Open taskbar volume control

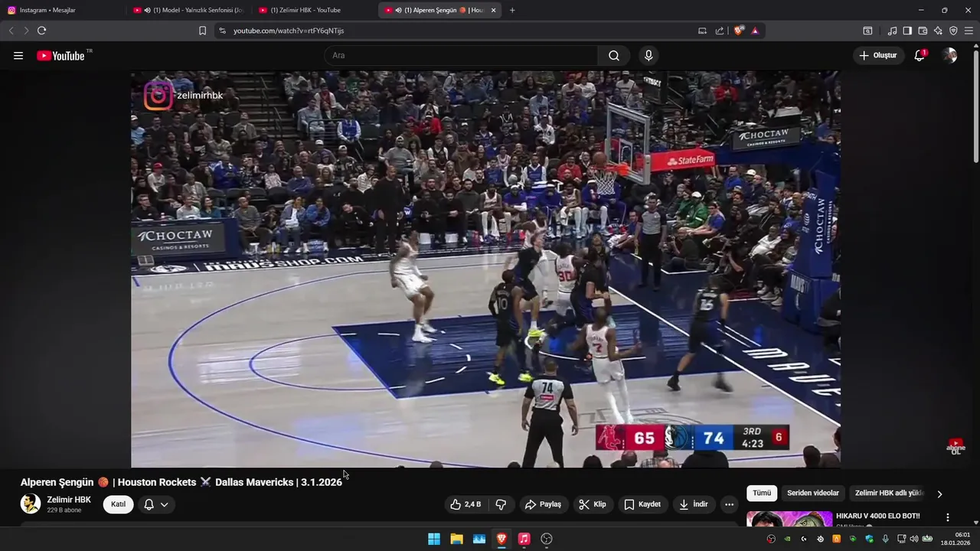tap(913, 539)
